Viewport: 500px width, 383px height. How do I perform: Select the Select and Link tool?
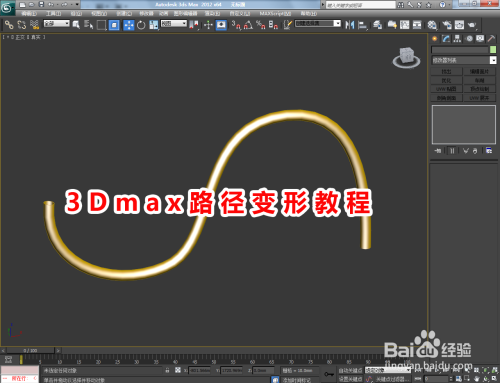9,25
